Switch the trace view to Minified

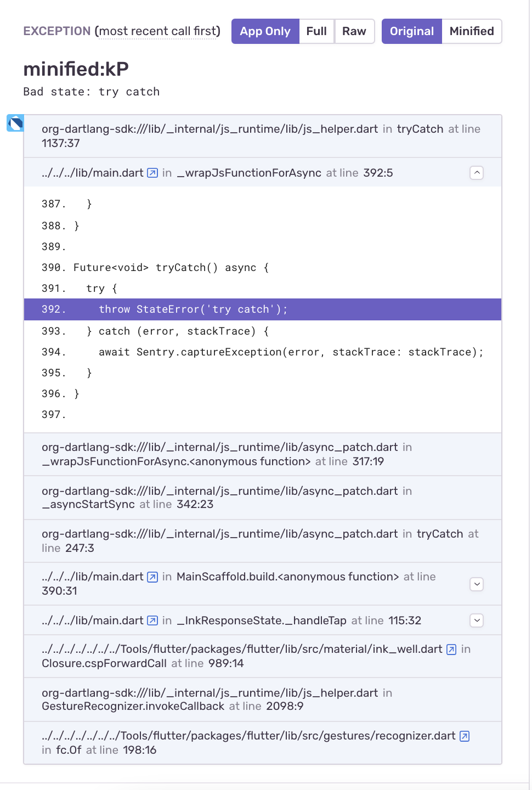click(471, 31)
